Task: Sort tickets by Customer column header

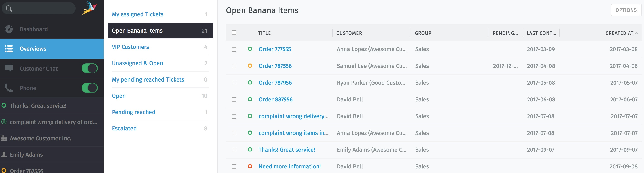Action: pos(349,33)
